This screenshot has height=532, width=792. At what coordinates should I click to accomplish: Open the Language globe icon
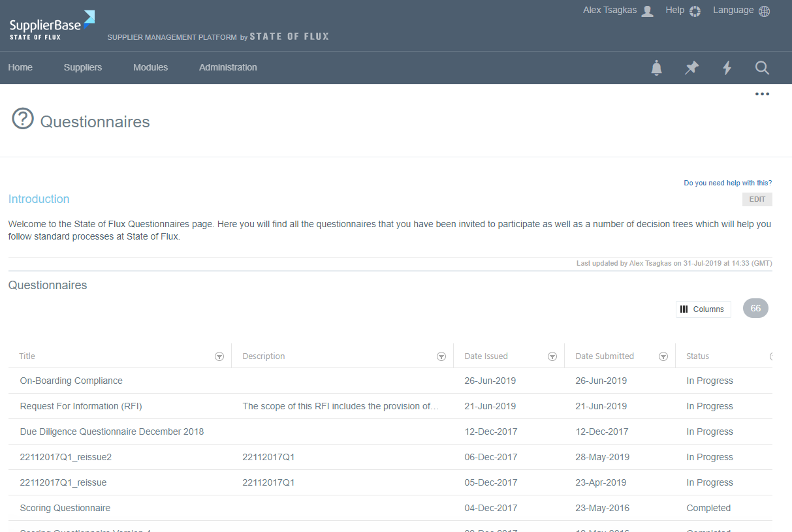[764, 10]
